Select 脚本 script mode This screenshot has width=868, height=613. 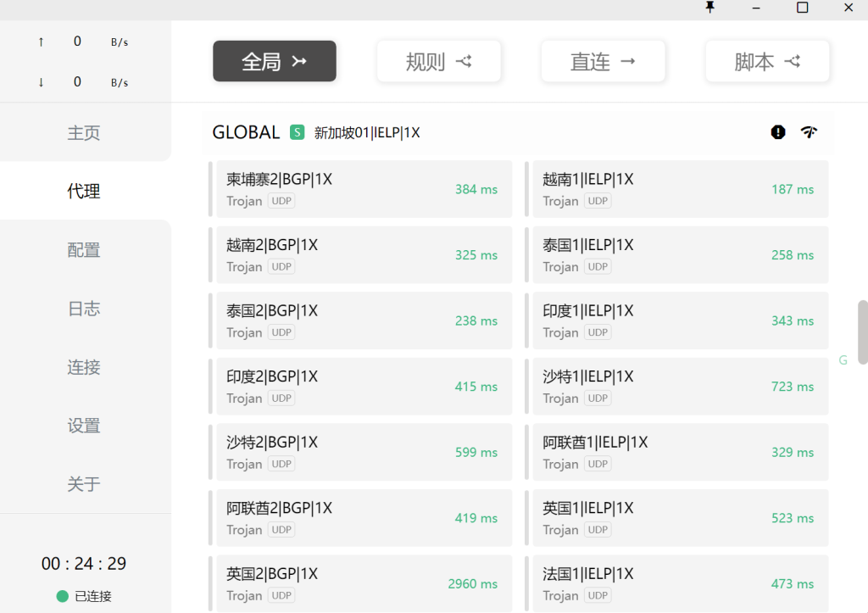point(767,61)
